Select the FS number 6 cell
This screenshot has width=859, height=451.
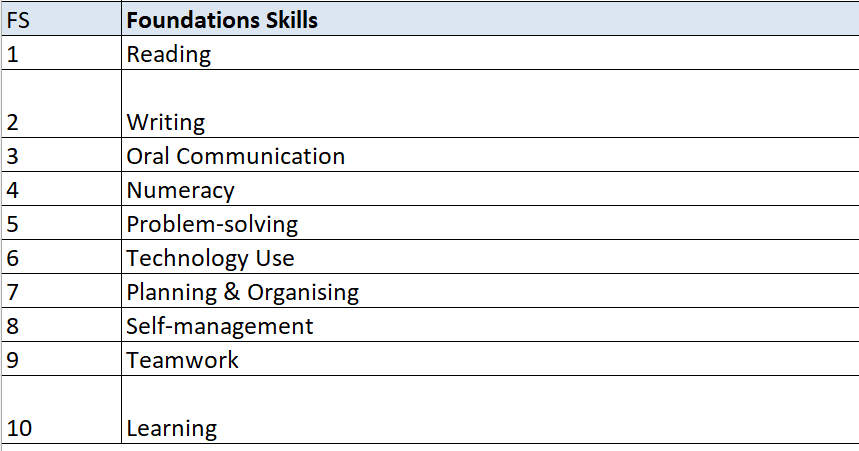pos(60,258)
